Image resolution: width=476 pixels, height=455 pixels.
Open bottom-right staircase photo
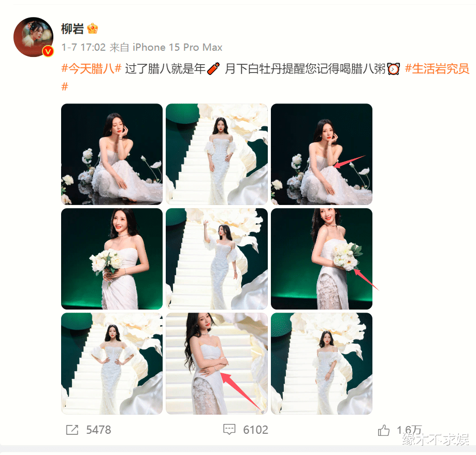(x=322, y=364)
